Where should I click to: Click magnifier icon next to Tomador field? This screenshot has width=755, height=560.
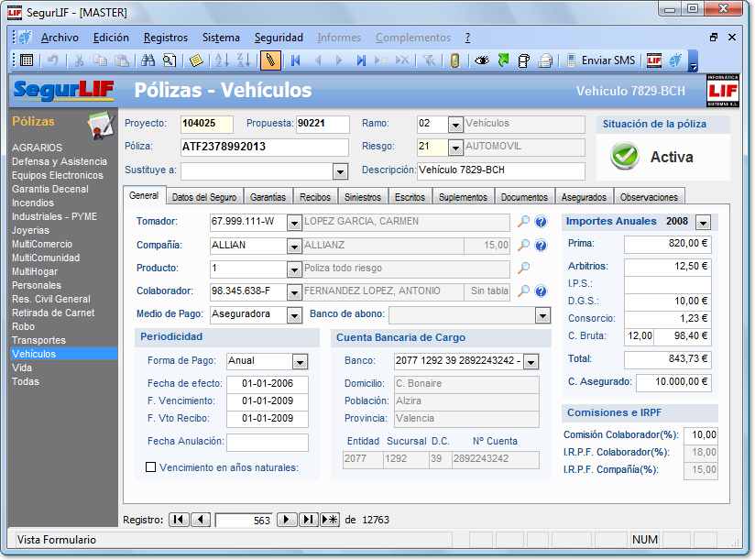point(524,222)
